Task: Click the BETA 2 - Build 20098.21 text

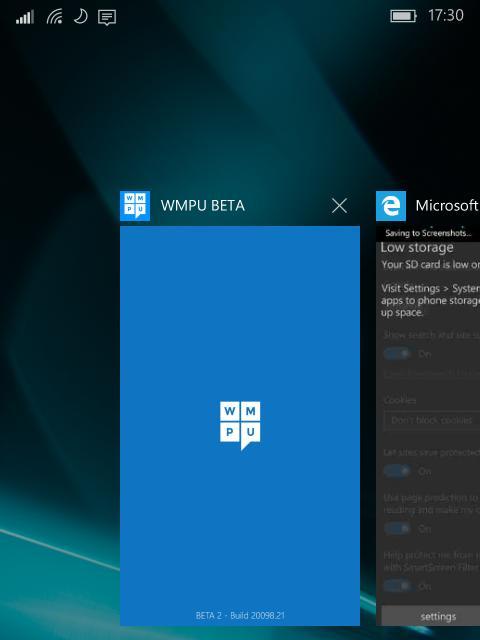Action: 240,616
